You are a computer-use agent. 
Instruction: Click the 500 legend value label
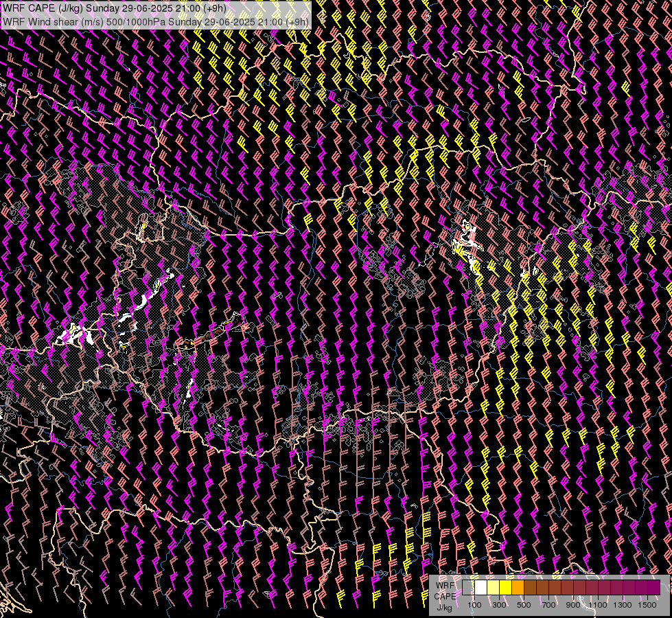[x=524, y=605]
